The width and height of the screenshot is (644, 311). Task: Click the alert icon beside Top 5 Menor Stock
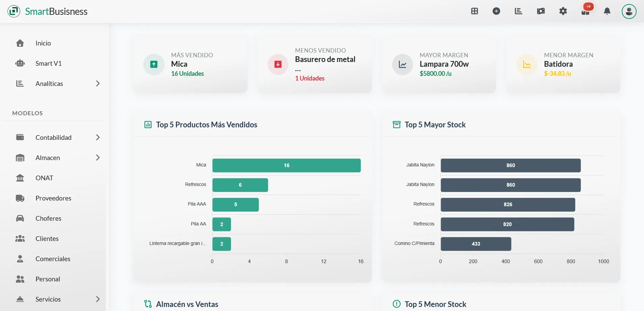click(x=397, y=304)
